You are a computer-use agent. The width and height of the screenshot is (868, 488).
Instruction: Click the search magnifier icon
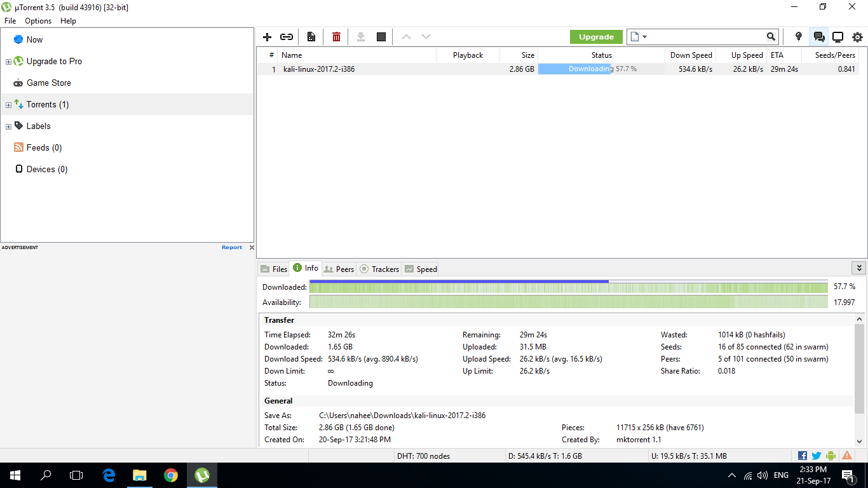tap(771, 37)
